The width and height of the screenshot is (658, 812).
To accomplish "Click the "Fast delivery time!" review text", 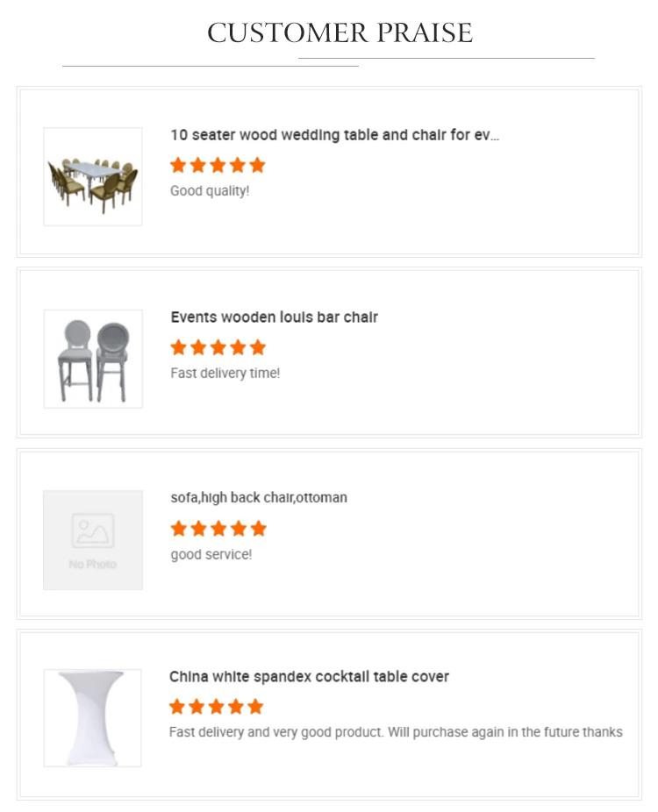I will [x=225, y=373].
